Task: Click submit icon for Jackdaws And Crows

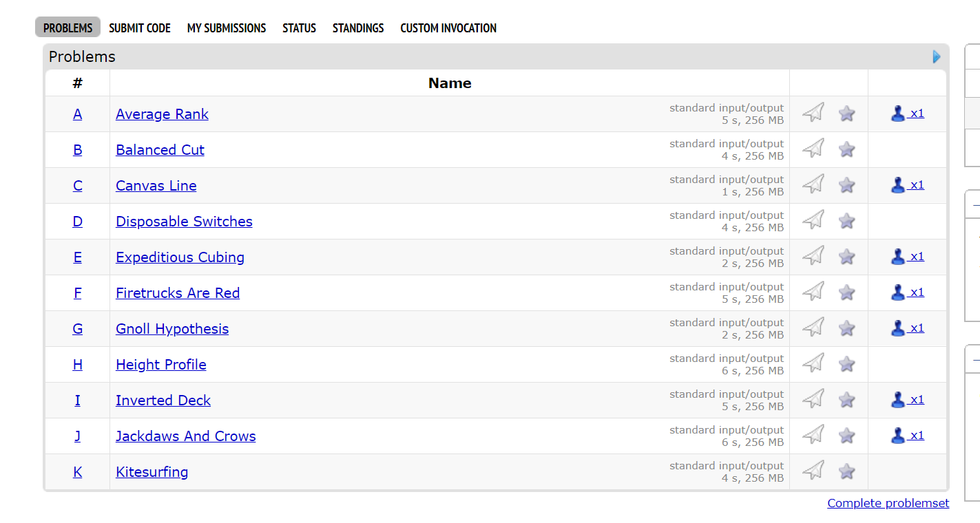Action: [x=813, y=435]
